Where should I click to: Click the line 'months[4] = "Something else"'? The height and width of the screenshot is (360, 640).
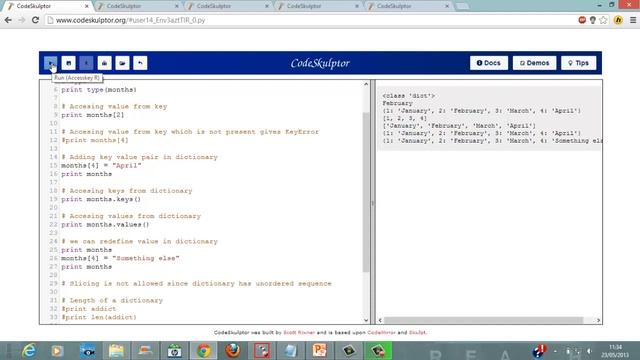coord(120,258)
